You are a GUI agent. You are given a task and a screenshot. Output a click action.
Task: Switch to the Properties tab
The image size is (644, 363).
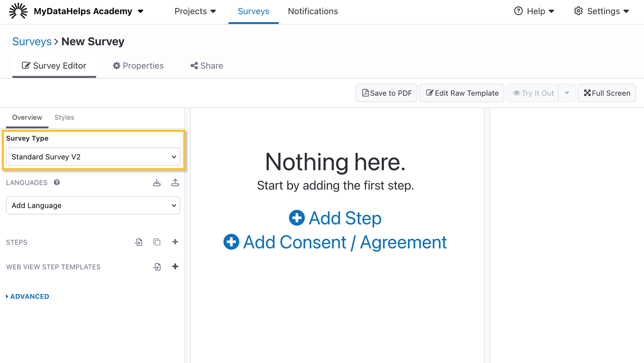pos(138,66)
